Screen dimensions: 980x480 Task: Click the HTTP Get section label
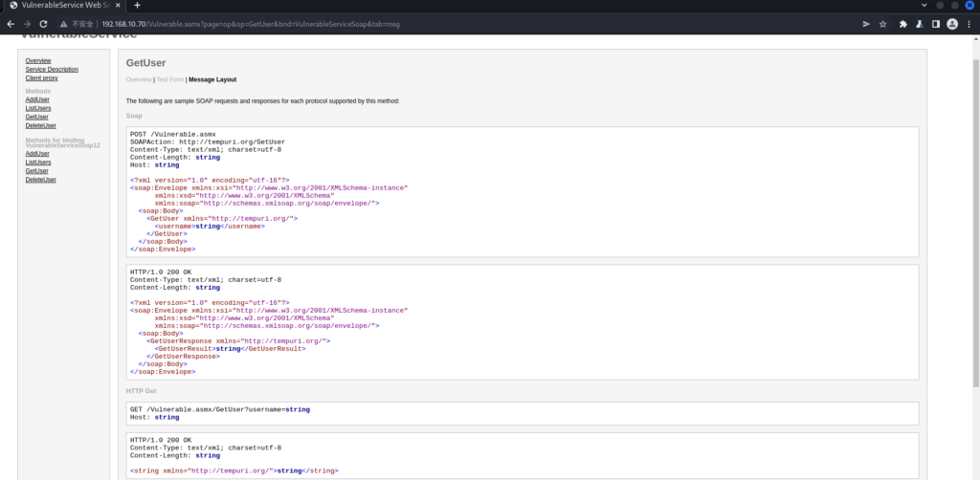point(142,391)
